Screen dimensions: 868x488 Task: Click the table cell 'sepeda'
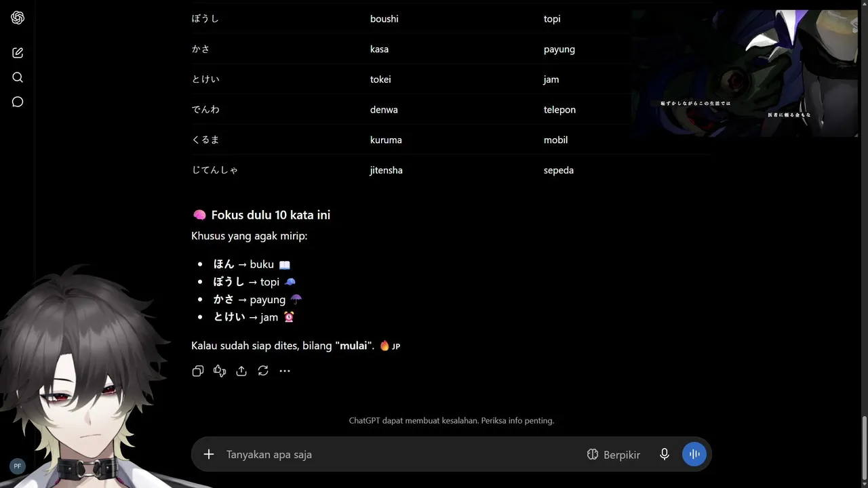tap(559, 170)
